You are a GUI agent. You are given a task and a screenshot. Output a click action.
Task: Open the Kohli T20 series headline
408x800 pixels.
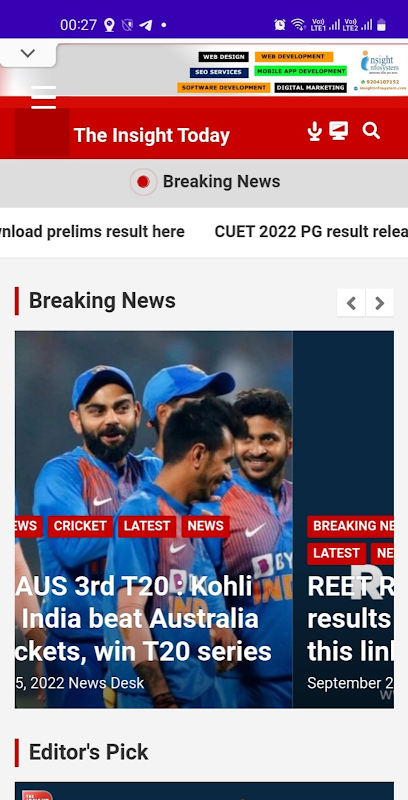pyautogui.click(x=143, y=619)
